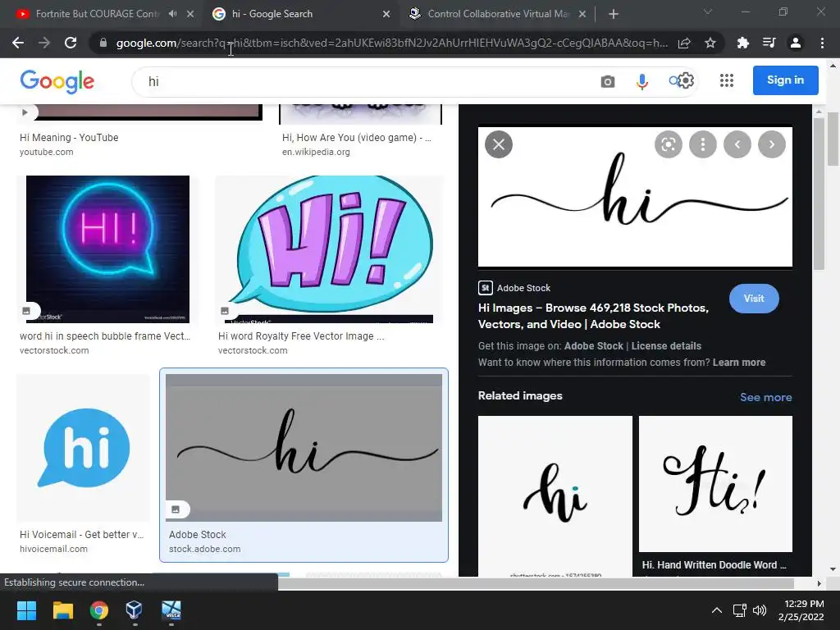Click the page vertical scrollbar
The width and height of the screenshot is (840, 630).
coord(833,139)
